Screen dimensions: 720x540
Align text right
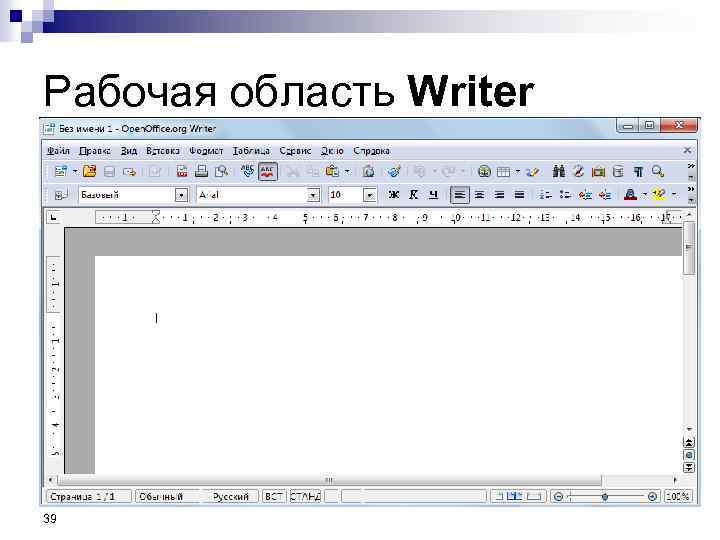(499, 195)
